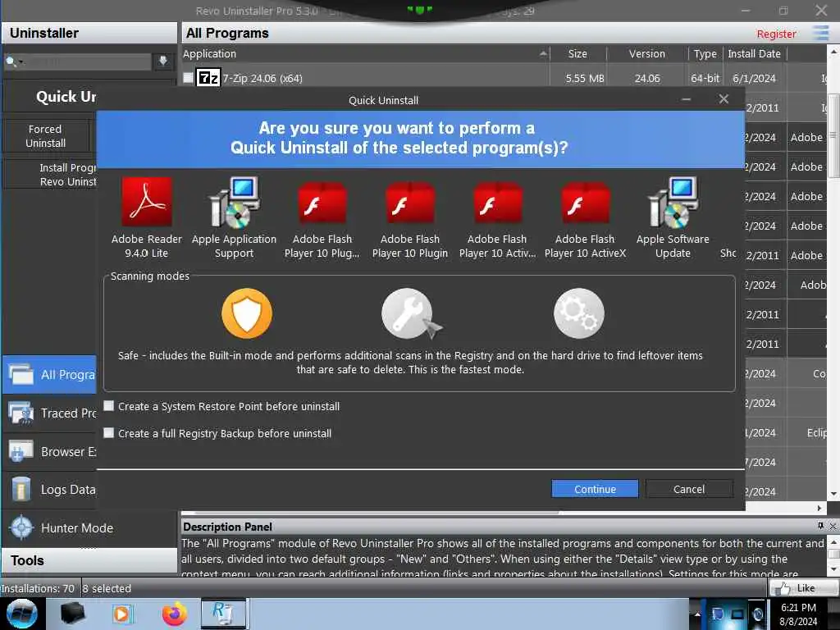The image size is (840, 630).
Task: Click the taskbar clock showing 6:21 PM
Action: pos(798,614)
